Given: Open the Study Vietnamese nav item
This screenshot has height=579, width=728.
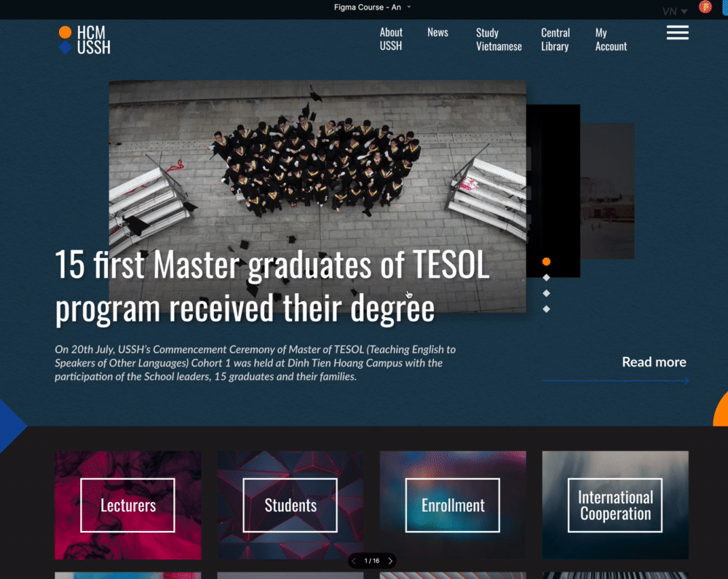Looking at the screenshot, I should [499, 39].
